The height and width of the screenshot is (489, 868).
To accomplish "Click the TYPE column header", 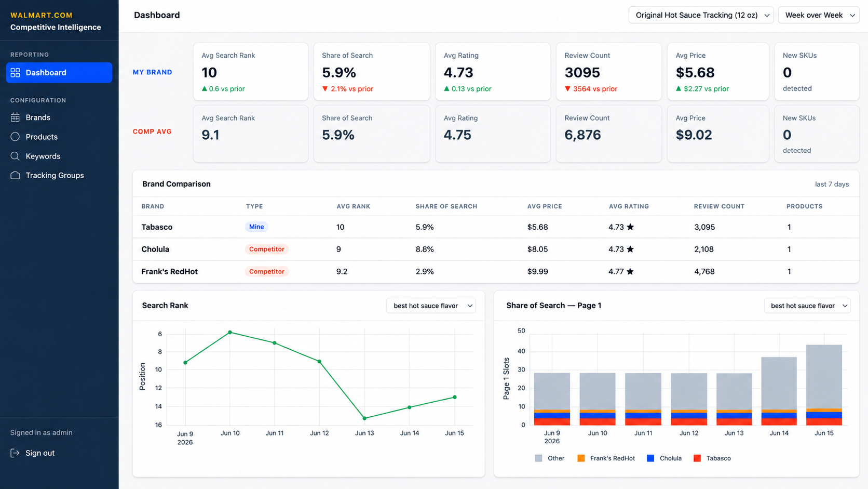I will [254, 206].
